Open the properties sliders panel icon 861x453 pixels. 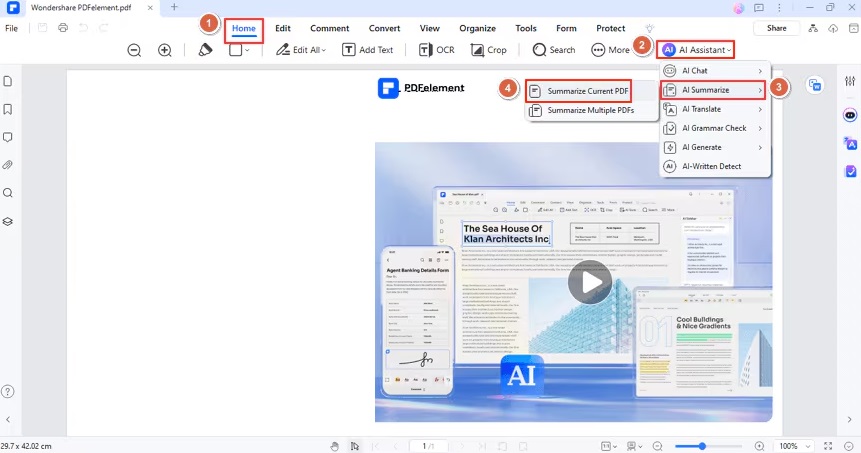click(850, 81)
